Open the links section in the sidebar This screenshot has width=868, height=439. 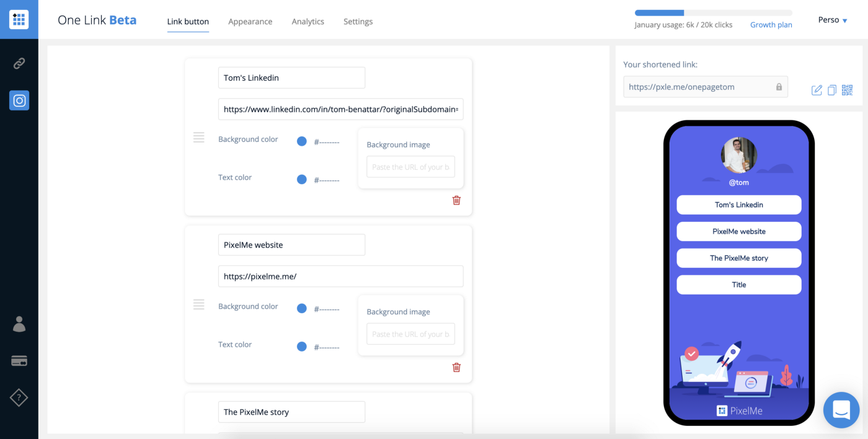[x=19, y=63]
